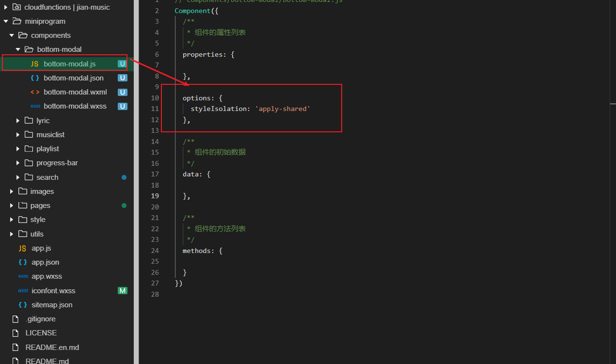
Task: Open sitemap.json file
Action: click(52, 305)
